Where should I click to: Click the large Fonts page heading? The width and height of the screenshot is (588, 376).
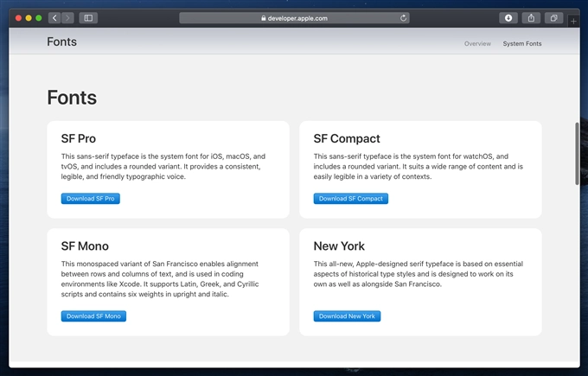[x=72, y=98]
